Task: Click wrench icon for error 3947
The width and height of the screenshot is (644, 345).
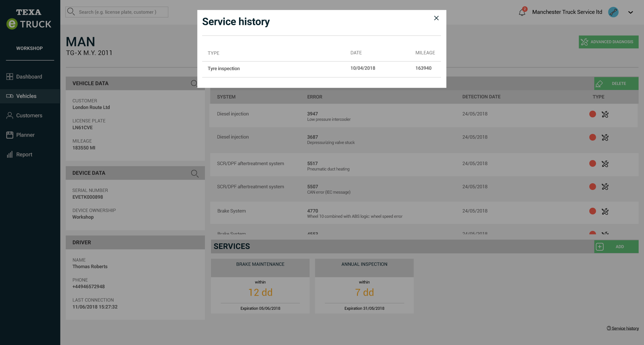Action: pyautogui.click(x=605, y=114)
